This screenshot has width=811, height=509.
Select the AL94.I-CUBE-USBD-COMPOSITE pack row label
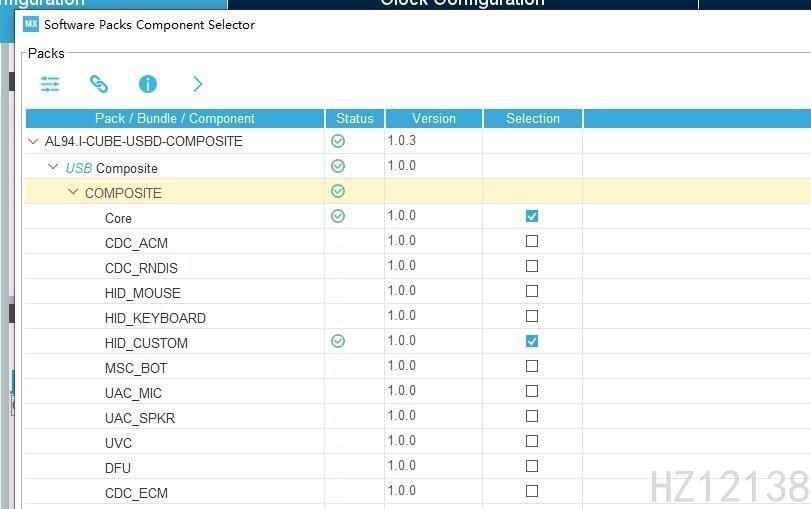click(144, 141)
